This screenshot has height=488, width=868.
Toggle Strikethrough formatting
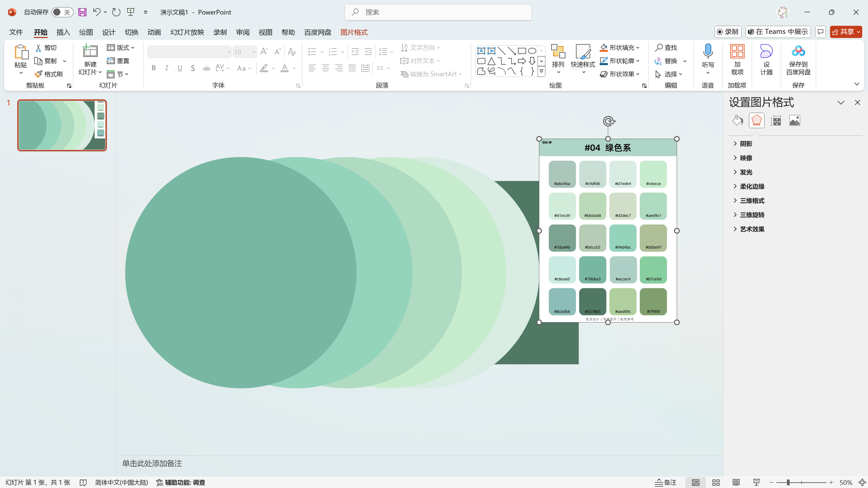click(x=206, y=68)
